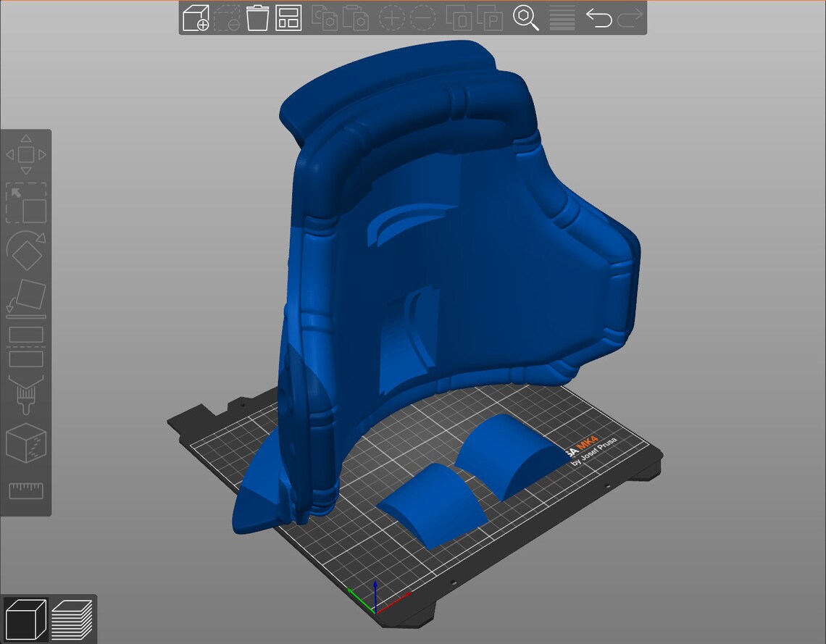The image size is (826, 644).
Task: Select the Move gizmo tool
Action: 26,154
